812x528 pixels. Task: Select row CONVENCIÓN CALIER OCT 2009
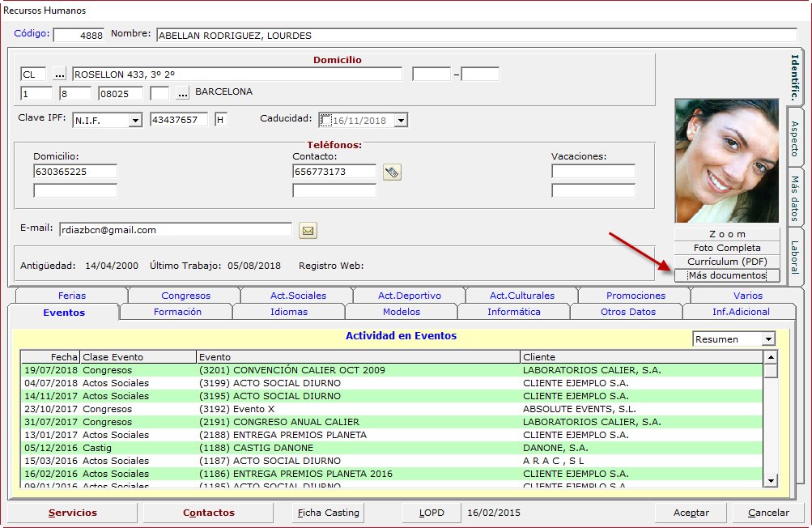pos(392,370)
